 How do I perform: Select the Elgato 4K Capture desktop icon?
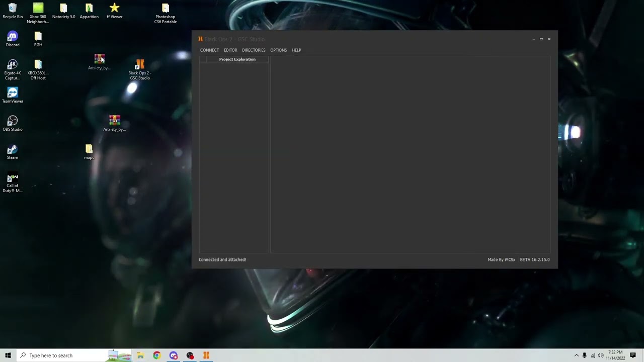click(13, 70)
